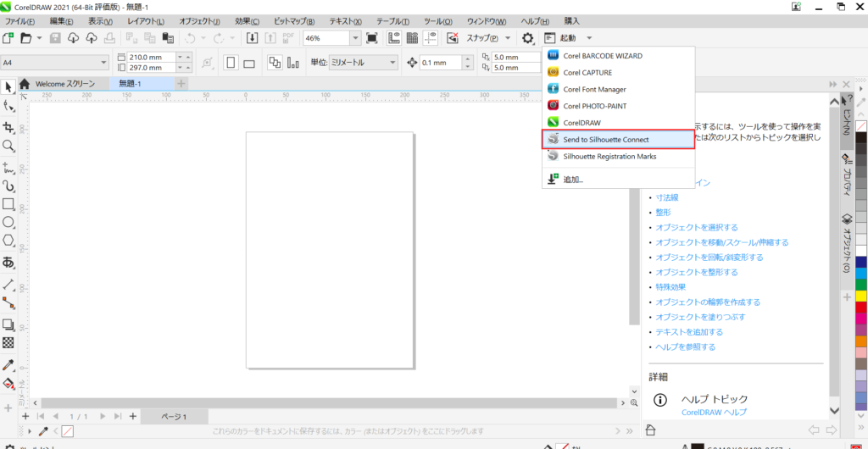868x449 pixels.
Task: Open new document tab plus button
Action: [181, 84]
